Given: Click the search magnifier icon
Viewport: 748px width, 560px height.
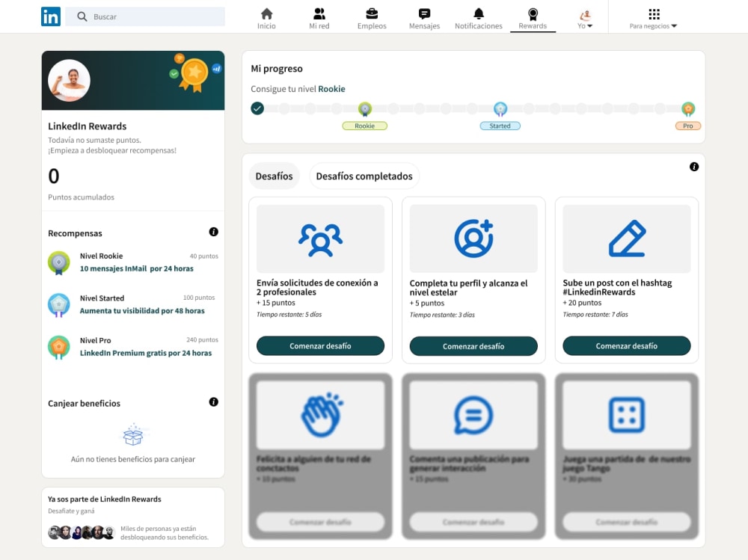Looking at the screenshot, I should [x=82, y=16].
